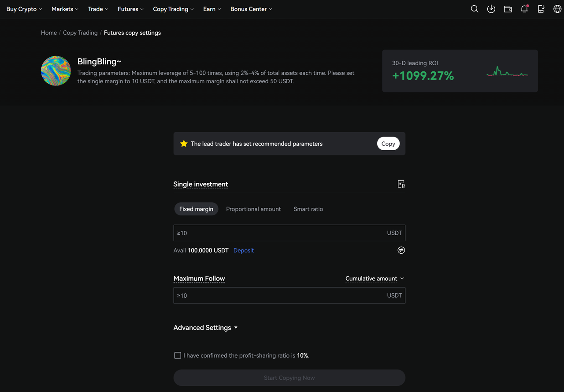Open the notifications bell
This screenshot has height=392, width=564.
pos(524,9)
